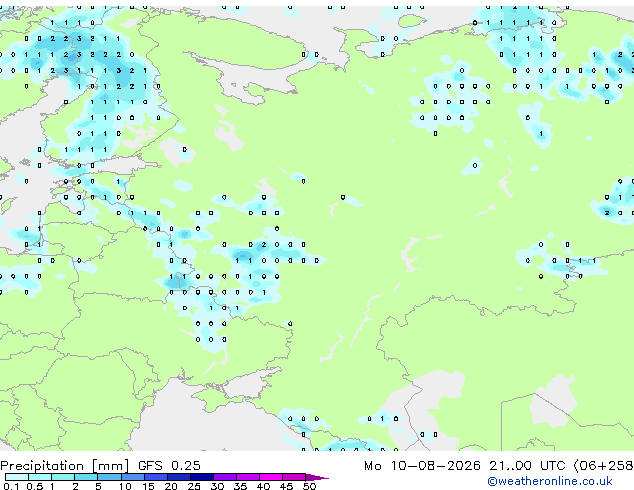This screenshot has height=490, width=634.
Task: Click the dark navy 25–30 mm swatch
Action: click(x=202, y=477)
